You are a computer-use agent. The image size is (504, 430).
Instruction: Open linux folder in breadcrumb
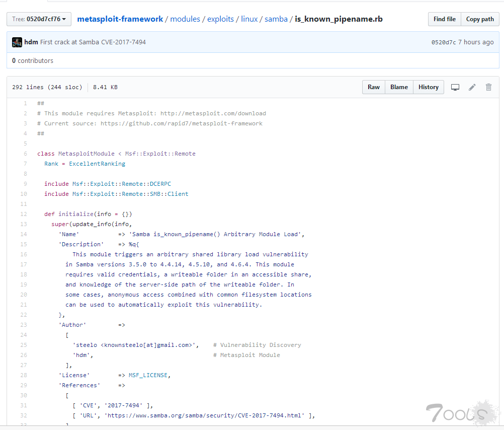249,19
